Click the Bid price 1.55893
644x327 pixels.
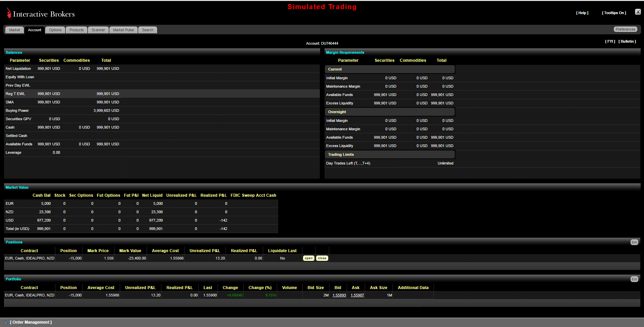pyautogui.click(x=339, y=295)
